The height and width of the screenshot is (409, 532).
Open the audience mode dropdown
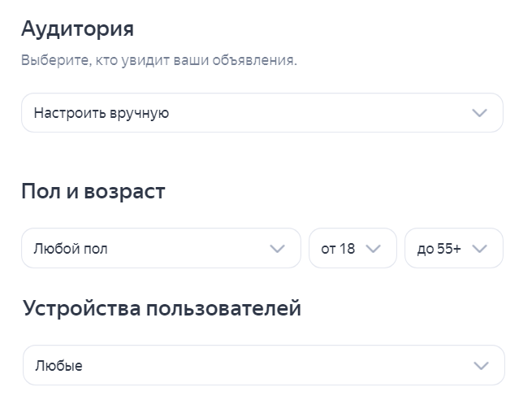coord(262,113)
